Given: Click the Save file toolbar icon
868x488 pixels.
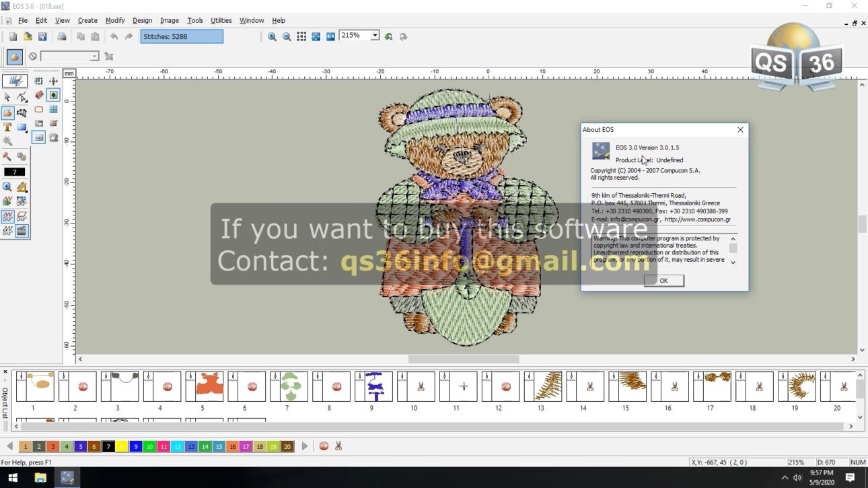Looking at the screenshot, I should tap(42, 37).
